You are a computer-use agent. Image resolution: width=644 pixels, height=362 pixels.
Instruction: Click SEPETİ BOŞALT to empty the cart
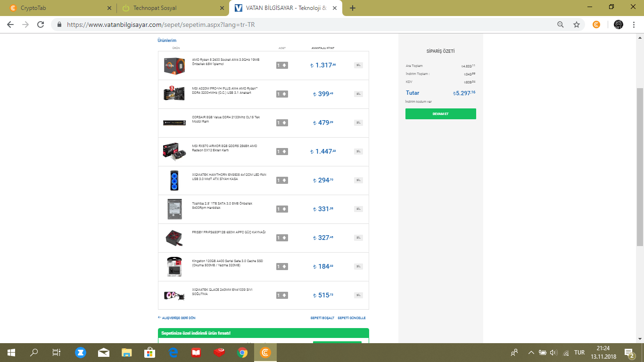(x=322, y=318)
